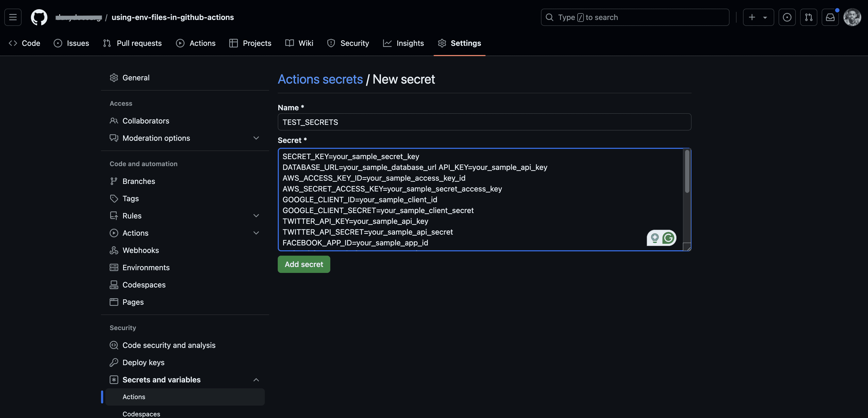Open Deploy keys settings
The width and height of the screenshot is (868, 418).
(185, 362)
